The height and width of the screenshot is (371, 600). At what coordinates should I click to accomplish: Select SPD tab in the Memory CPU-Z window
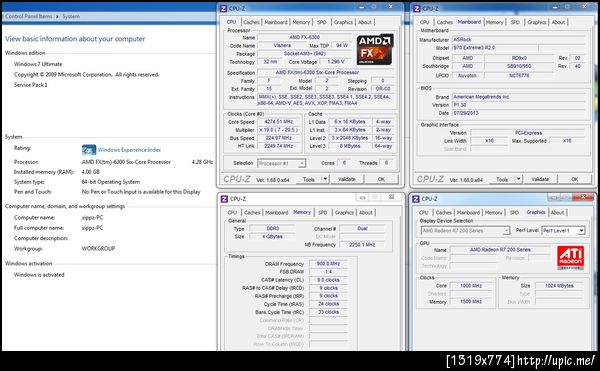323,212
